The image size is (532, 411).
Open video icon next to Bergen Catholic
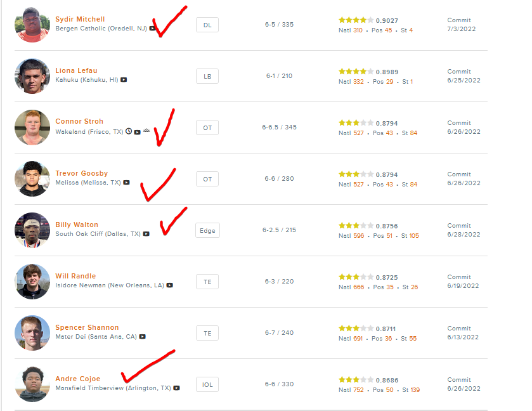click(x=153, y=29)
